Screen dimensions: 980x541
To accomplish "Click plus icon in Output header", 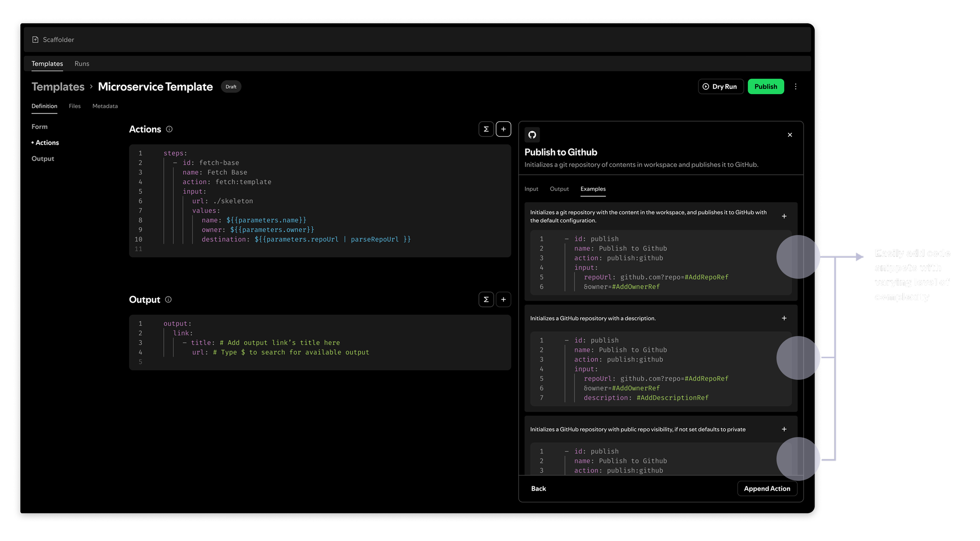I will pos(503,300).
